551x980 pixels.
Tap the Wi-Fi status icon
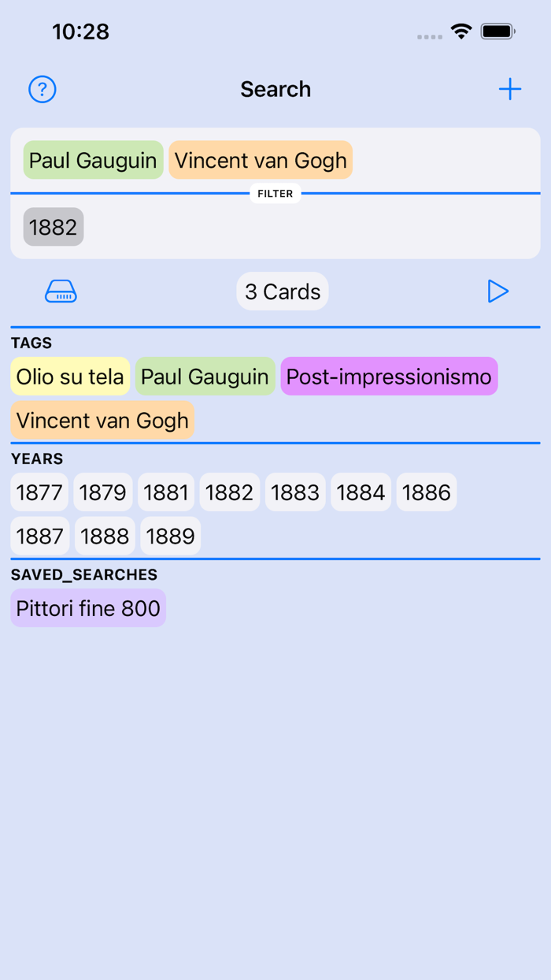(461, 32)
